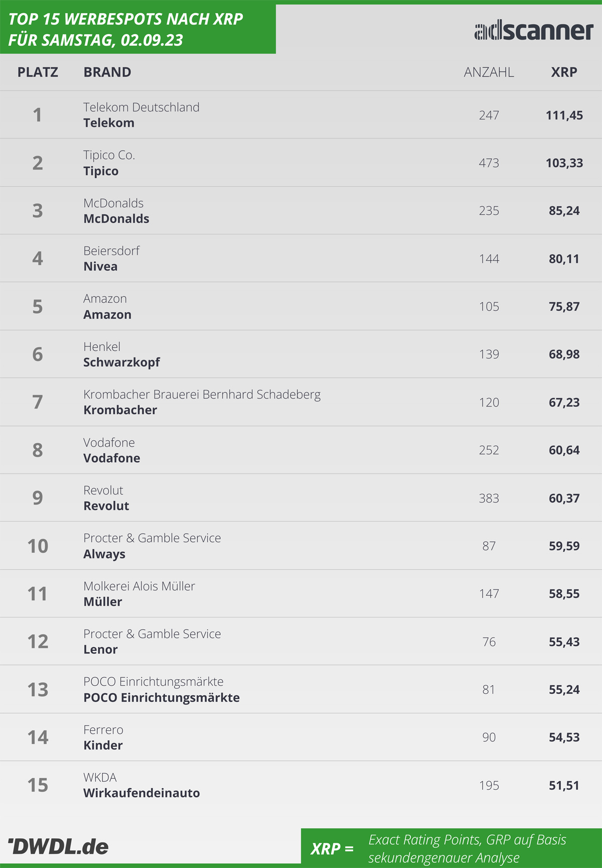Click the ANZAHL column header
The height and width of the screenshot is (868, 602).
489,72
